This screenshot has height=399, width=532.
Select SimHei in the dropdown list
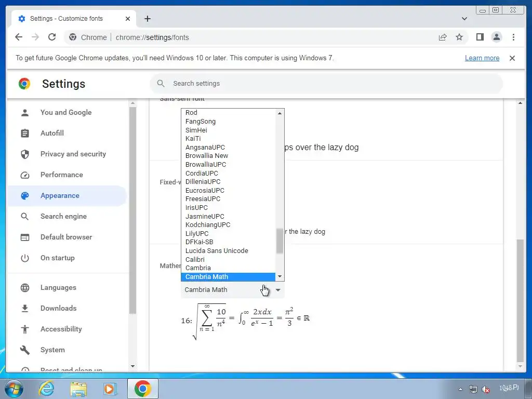[229, 130]
